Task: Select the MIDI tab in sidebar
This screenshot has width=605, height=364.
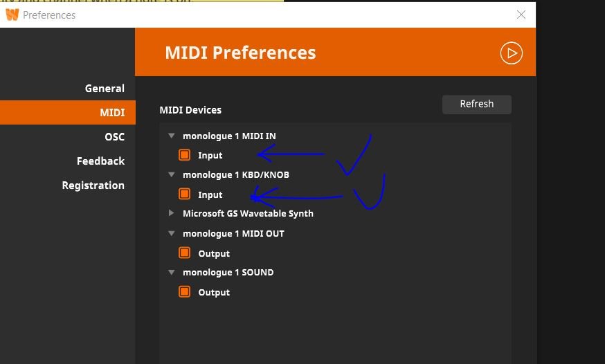Action: tap(112, 113)
